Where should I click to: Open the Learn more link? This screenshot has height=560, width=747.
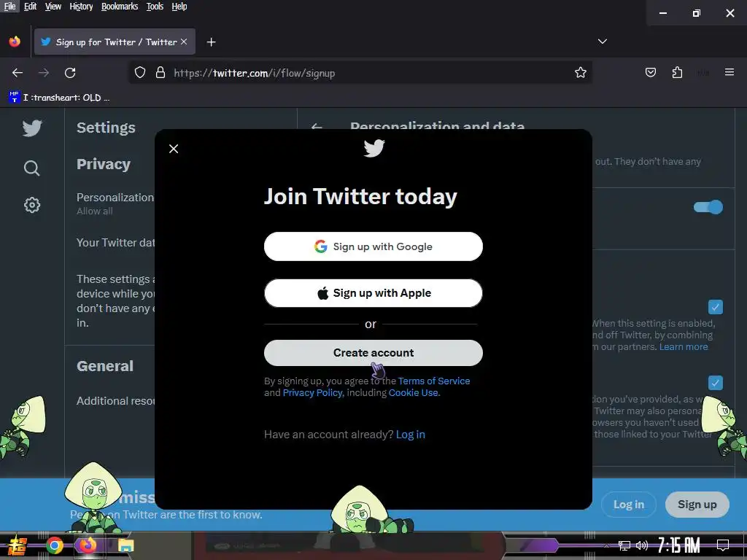click(684, 346)
